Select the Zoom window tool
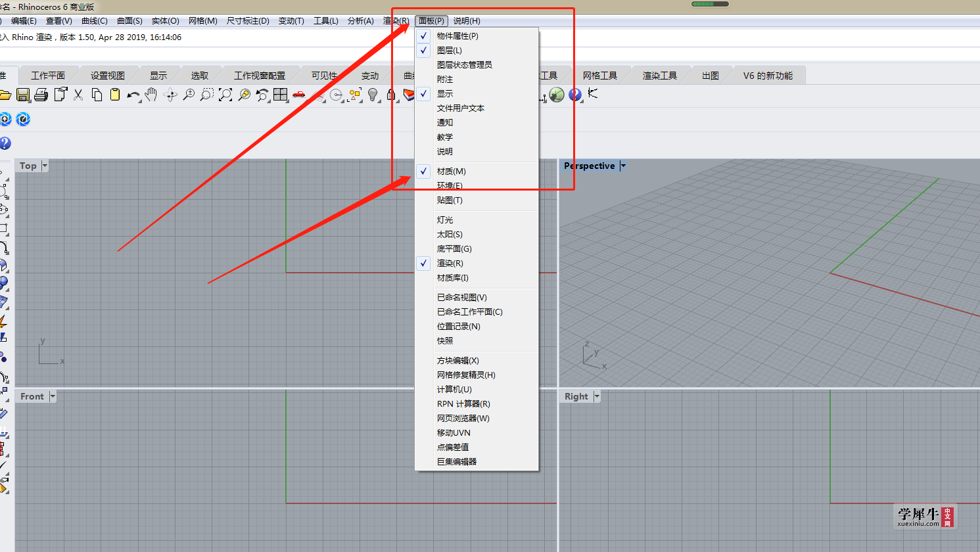The width and height of the screenshot is (980, 552). click(207, 95)
